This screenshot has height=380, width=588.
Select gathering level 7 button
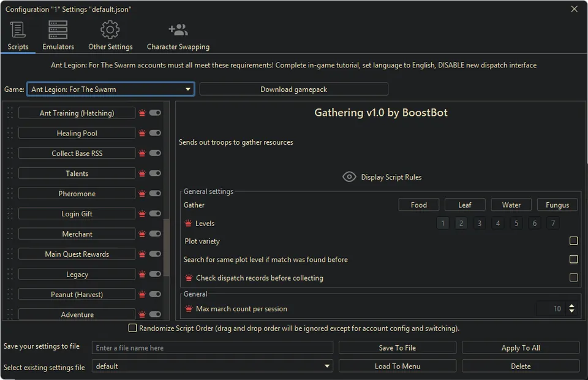[553, 223]
